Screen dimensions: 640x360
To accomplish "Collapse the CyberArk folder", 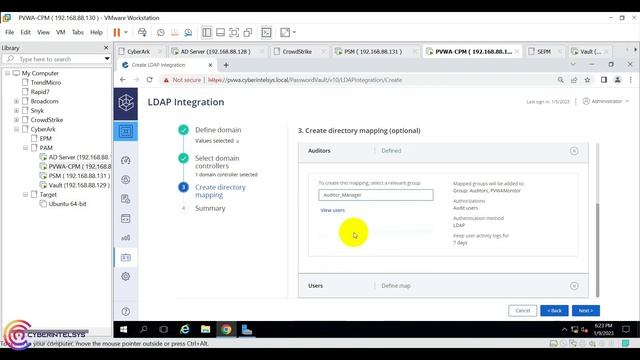I will 16,129.
